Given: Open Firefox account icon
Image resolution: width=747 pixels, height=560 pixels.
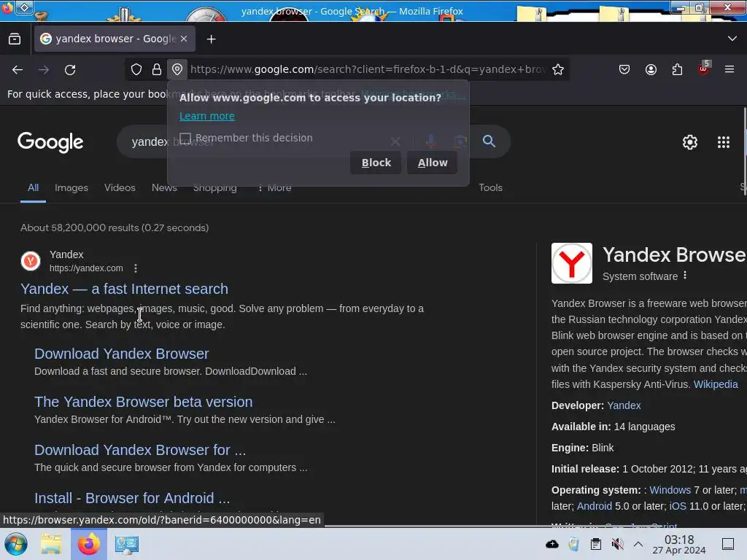Looking at the screenshot, I should (x=651, y=69).
